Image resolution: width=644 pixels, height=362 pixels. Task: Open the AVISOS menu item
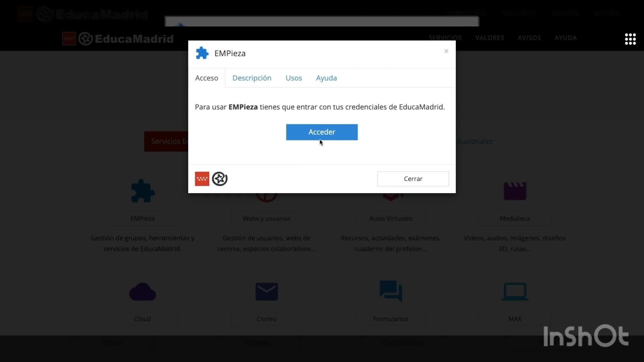[529, 38]
